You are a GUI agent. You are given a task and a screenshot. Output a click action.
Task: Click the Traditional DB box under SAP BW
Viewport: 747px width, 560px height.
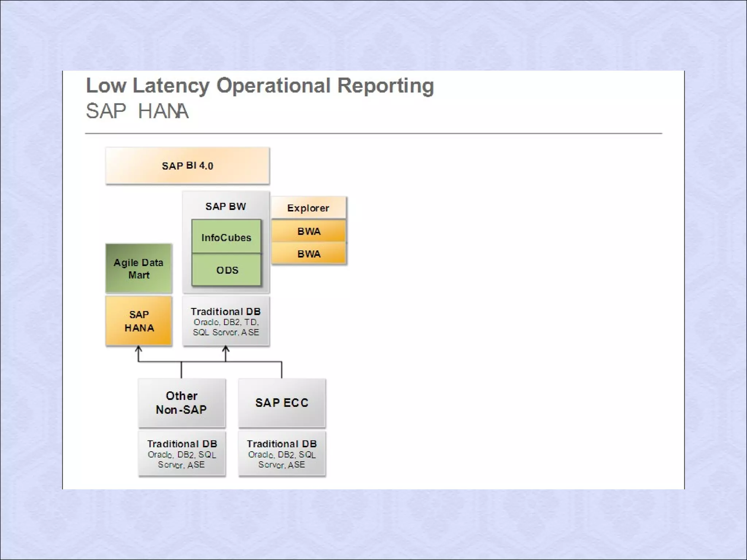[x=226, y=321]
